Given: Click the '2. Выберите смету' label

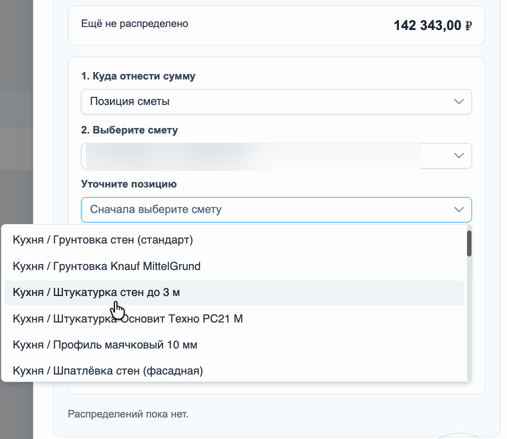Looking at the screenshot, I should tap(129, 130).
